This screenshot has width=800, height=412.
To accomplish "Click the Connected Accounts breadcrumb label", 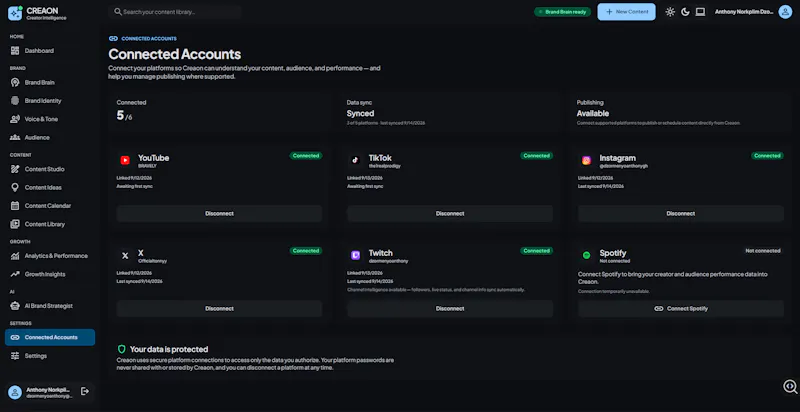I will pyautogui.click(x=149, y=39).
